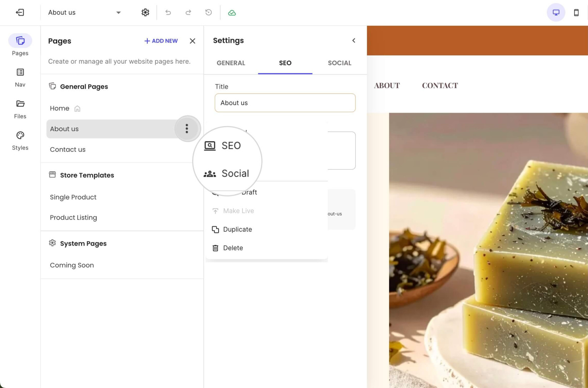
Task: Click the Store Templates section heading
Action: 87,175
